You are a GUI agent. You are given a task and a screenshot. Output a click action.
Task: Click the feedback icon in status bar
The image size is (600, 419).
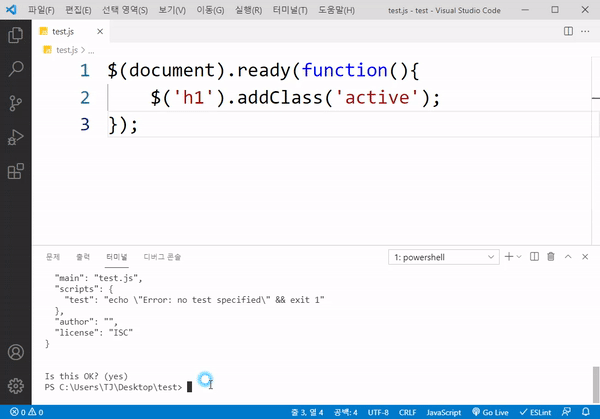(x=566, y=412)
